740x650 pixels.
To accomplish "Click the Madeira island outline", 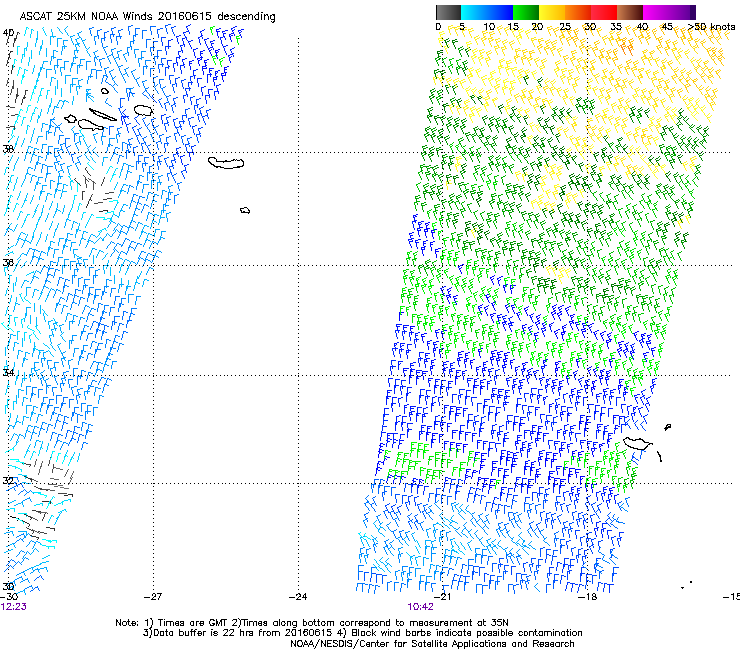I will pyautogui.click(x=637, y=443).
